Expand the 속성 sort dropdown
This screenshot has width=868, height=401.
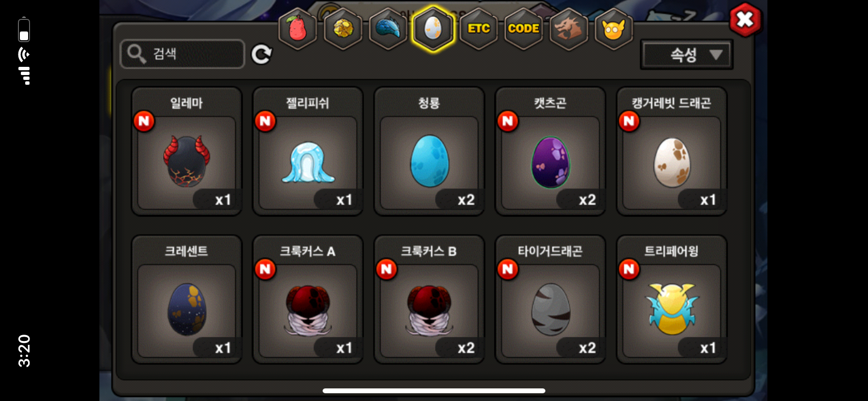[687, 55]
